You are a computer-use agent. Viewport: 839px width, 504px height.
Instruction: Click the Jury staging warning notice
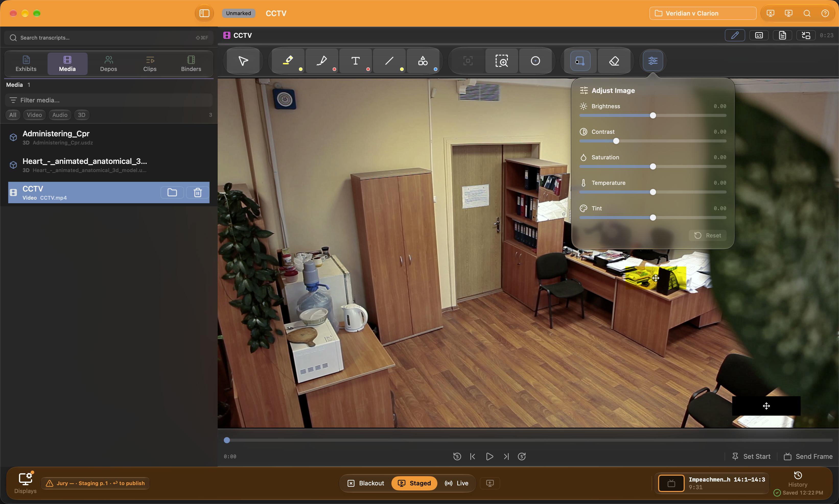(95, 483)
